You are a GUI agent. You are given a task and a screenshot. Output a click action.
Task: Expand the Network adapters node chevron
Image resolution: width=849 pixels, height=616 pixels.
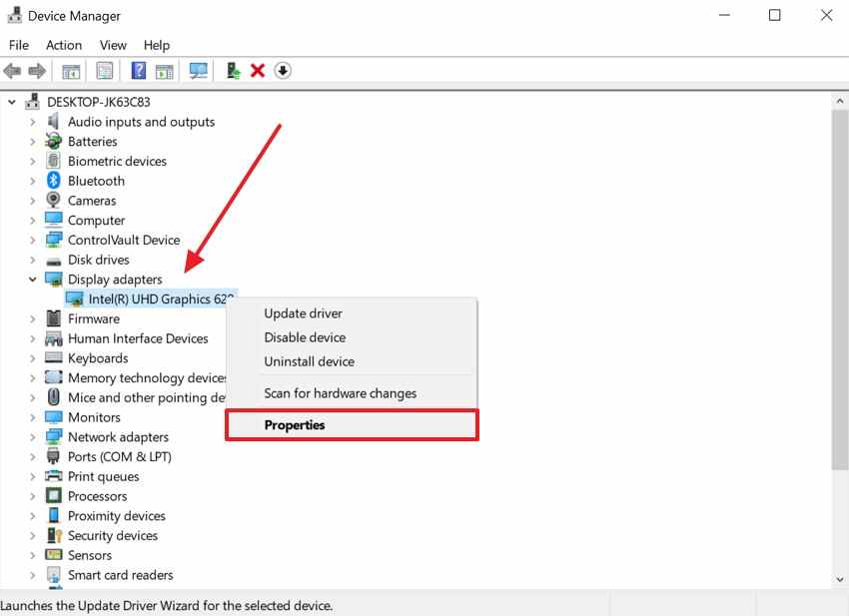pyautogui.click(x=33, y=436)
